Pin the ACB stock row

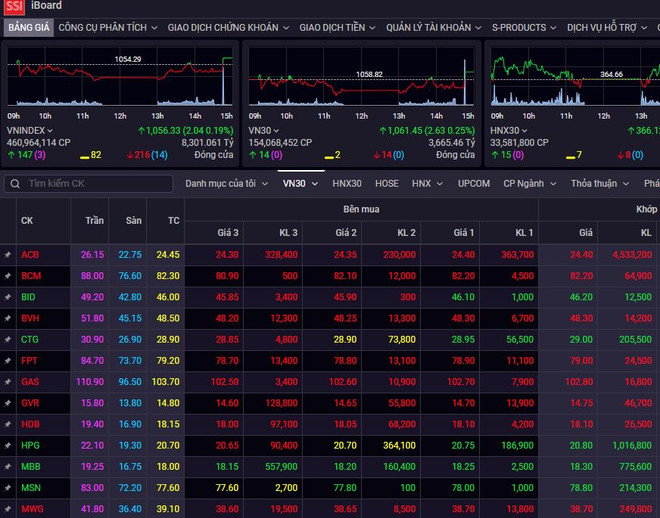click(x=8, y=255)
